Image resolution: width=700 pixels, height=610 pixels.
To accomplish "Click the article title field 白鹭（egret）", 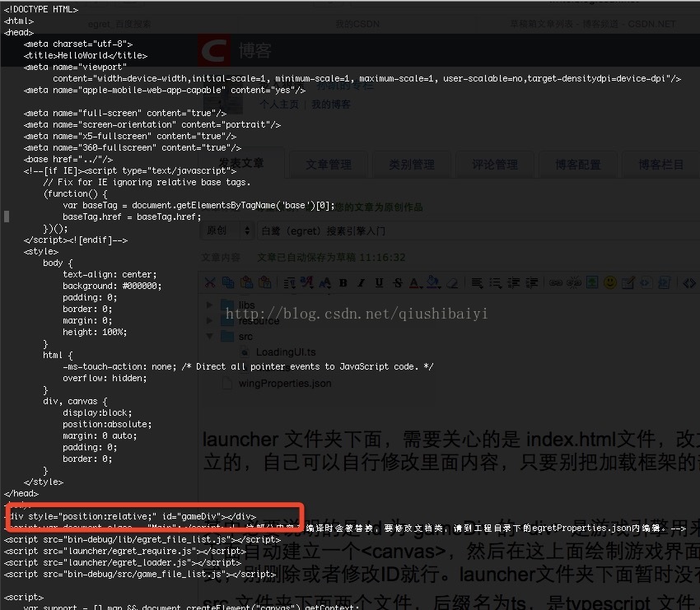I will point(478,230).
